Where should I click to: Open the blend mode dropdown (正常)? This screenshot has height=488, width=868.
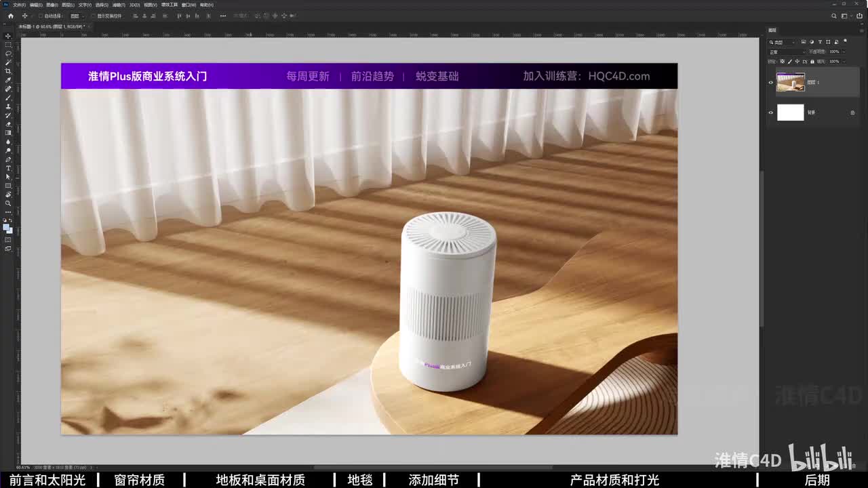coord(787,52)
